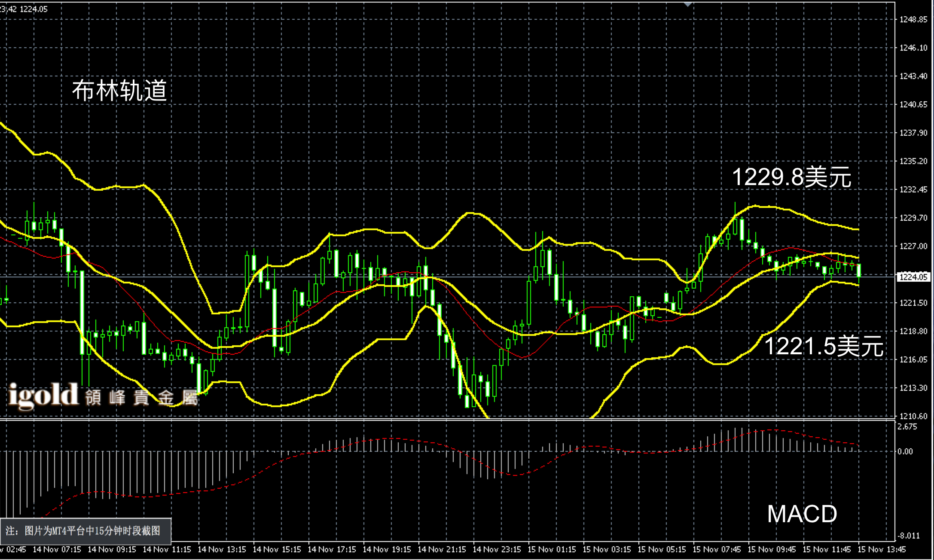Screen dimensions: 934x560
Task: Click the 14 Nov 19:15 time label
Action: 387,549
